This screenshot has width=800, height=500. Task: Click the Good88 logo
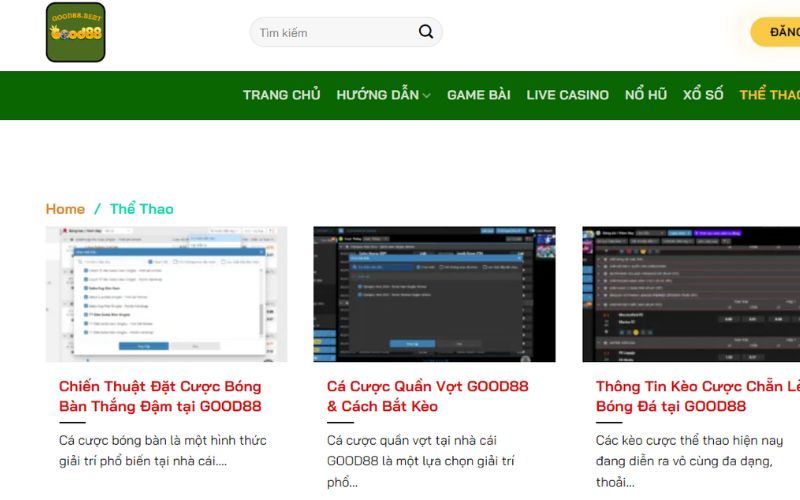[76, 32]
